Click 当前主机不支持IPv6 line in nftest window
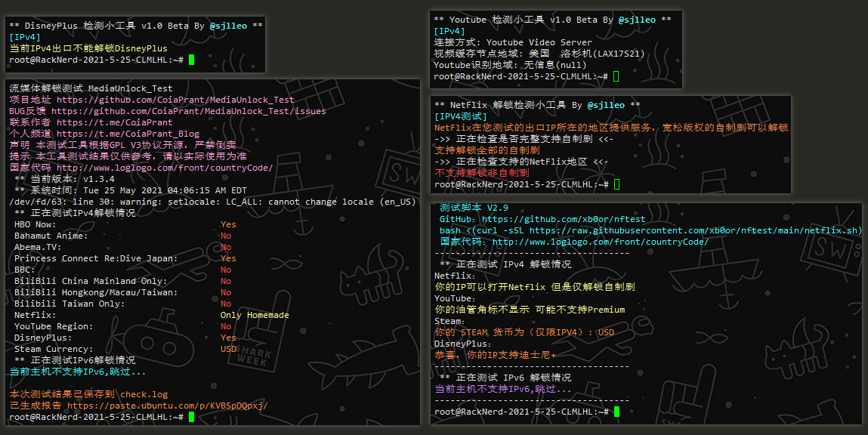Viewport: 868px width, 435px height. click(x=502, y=389)
